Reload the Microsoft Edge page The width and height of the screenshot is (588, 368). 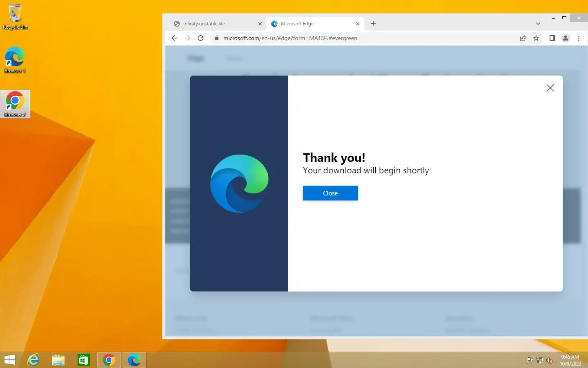pos(200,38)
